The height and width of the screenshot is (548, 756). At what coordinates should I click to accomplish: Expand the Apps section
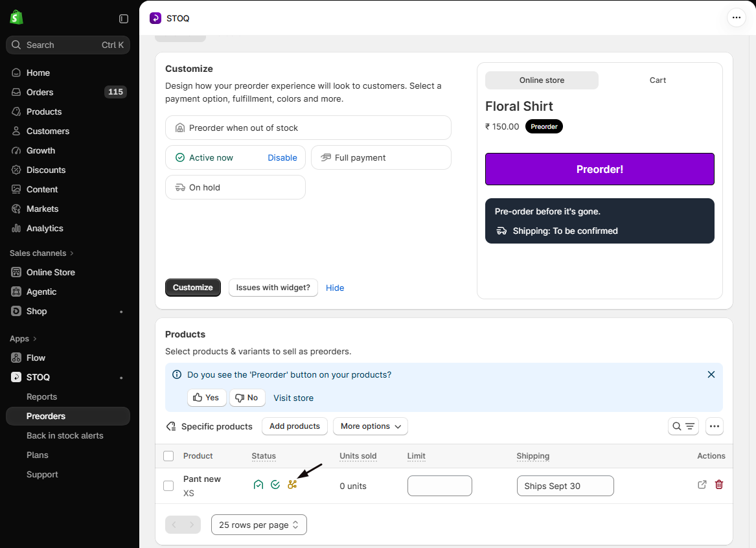coord(23,339)
